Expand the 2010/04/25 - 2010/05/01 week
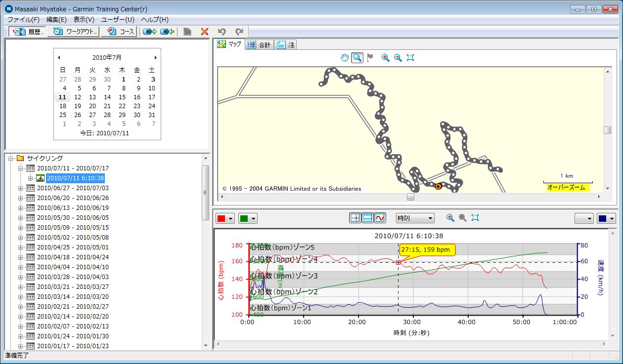 pyautogui.click(x=21, y=247)
